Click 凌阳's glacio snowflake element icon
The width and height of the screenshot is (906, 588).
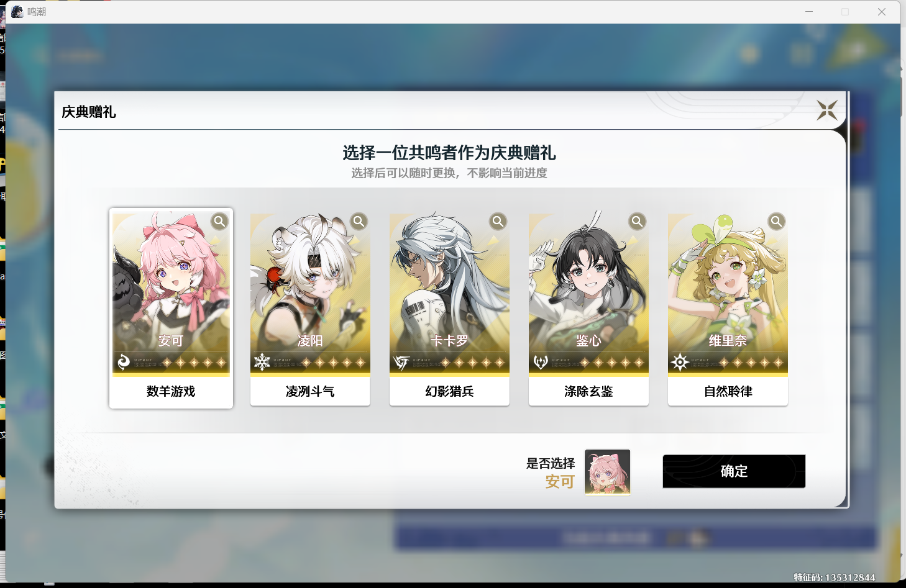point(262,361)
